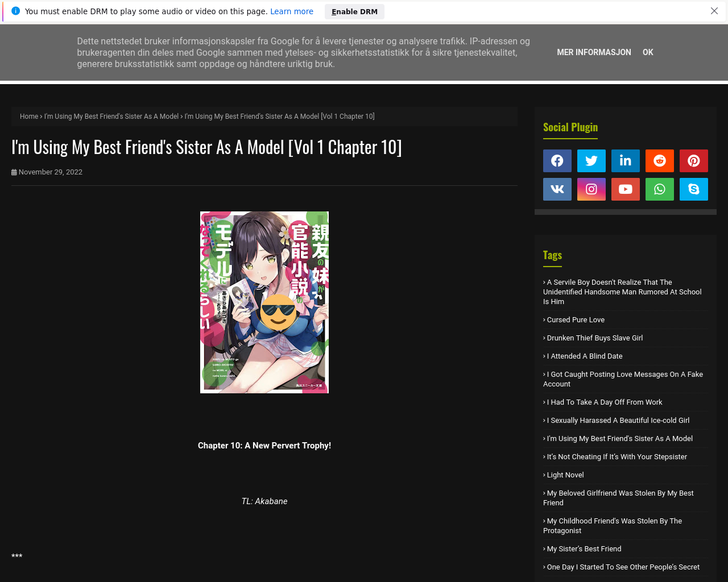Open the I'm Using My Best Friend's Sister tag

tap(618, 439)
